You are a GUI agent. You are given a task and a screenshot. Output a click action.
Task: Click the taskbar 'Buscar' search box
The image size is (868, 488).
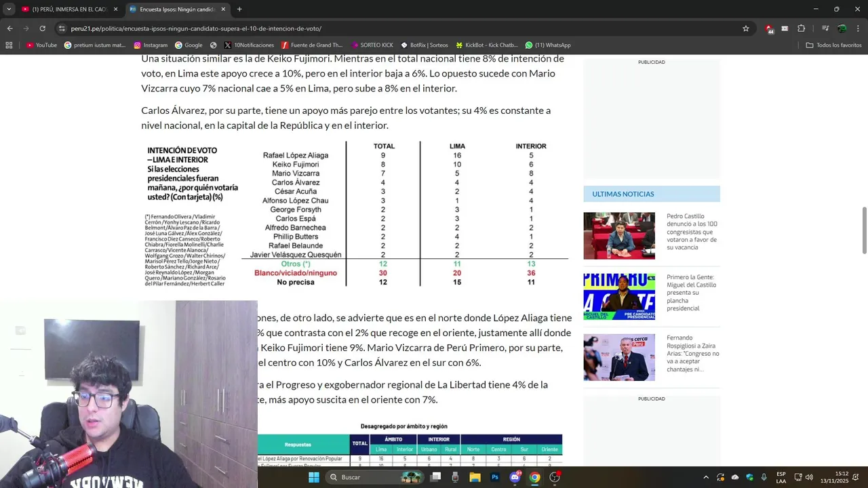376,477
